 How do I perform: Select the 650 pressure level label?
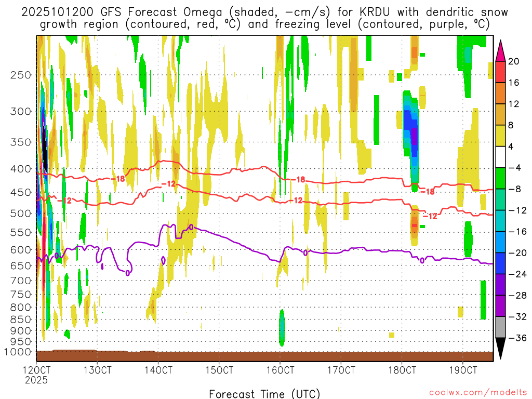click(21, 265)
